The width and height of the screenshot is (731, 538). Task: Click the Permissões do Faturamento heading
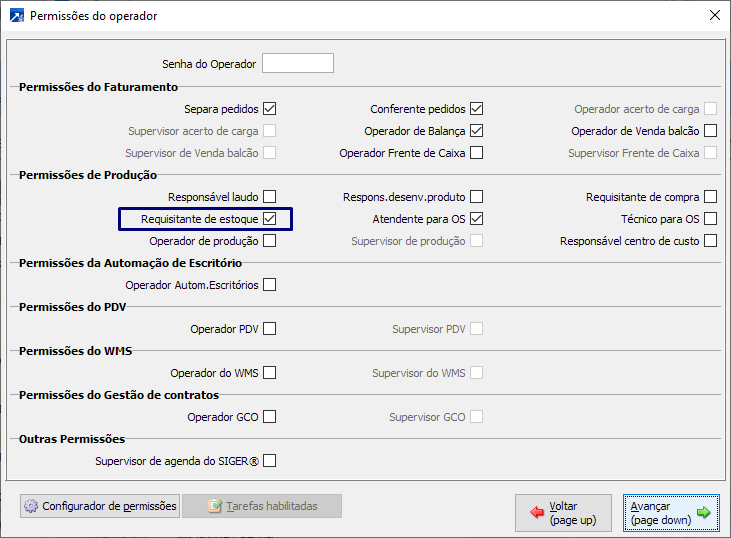pyautogui.click(x=98, y=87)
